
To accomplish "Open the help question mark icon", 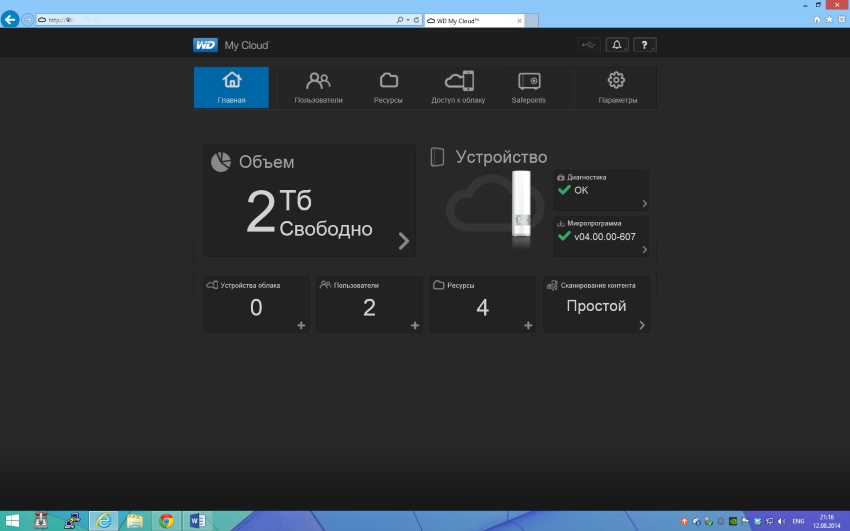I will pos(645,45).
